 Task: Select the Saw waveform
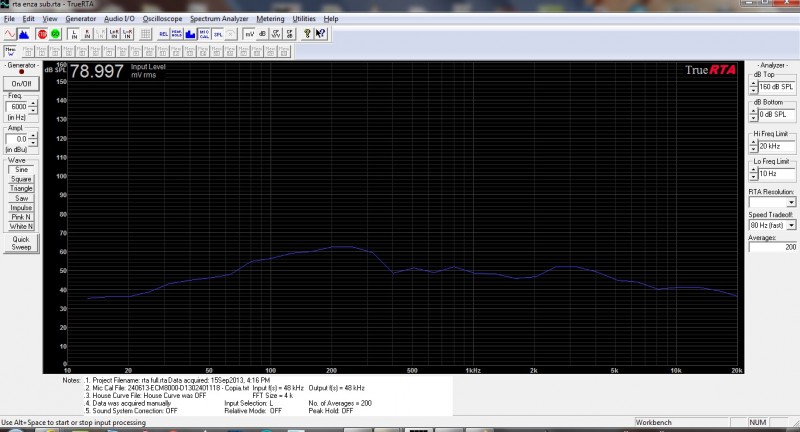click(21, 198)
